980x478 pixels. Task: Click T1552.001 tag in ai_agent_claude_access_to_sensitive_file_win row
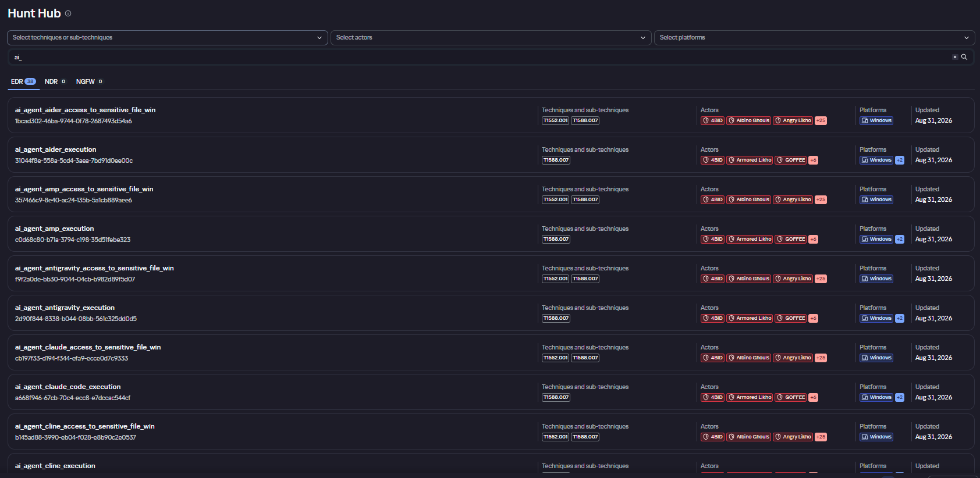[556, 358]
